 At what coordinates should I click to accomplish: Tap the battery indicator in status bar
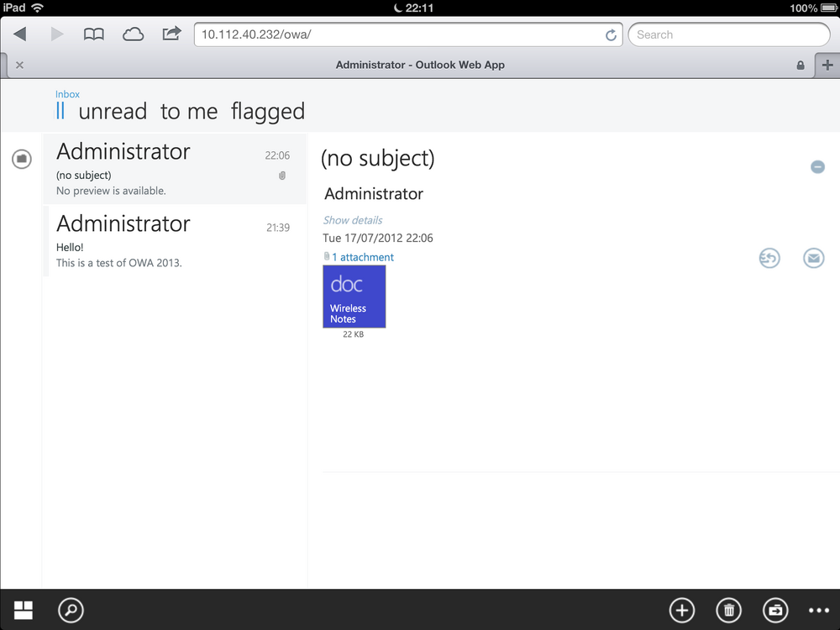coord(828,8)
